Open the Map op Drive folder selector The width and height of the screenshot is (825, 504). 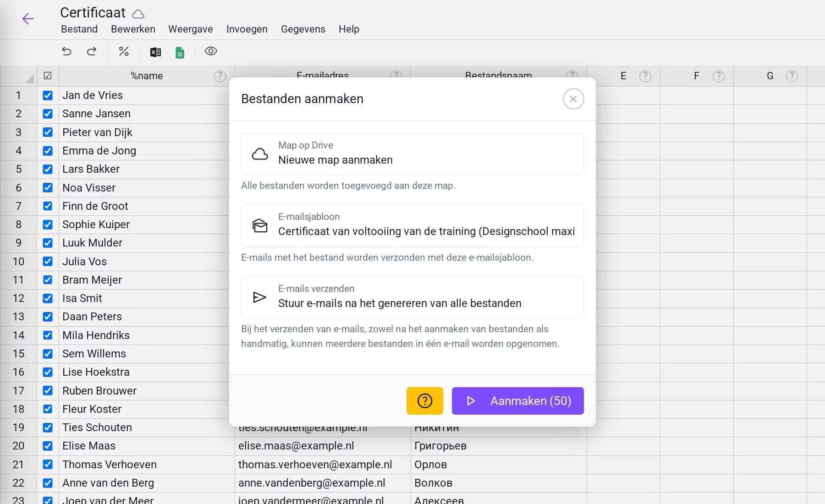pyautogui.click(x=412, y=154)
